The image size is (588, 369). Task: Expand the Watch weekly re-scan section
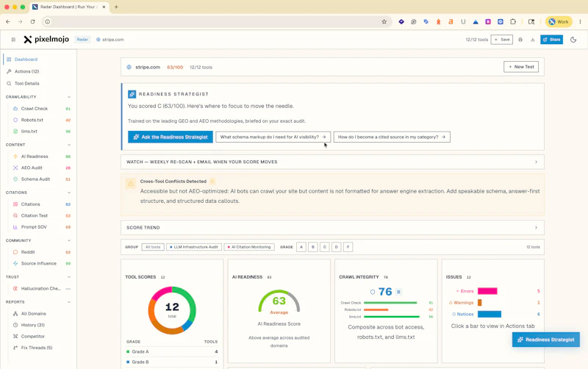[332, 162]
